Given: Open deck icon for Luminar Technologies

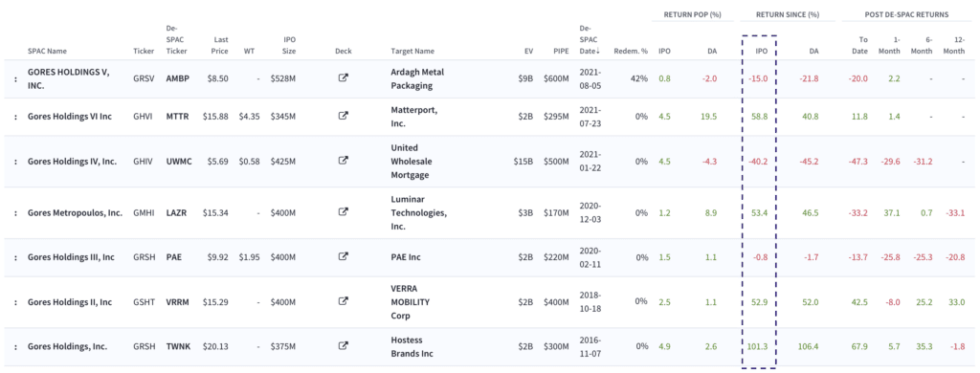Looking at the screenshot, I should (343, 211).
